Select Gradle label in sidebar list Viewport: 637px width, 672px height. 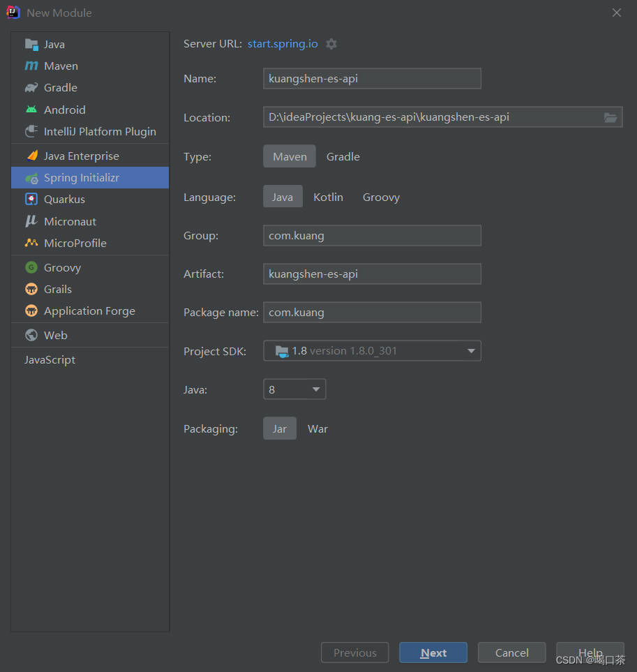pyautogui.click(x=61, y=87)
